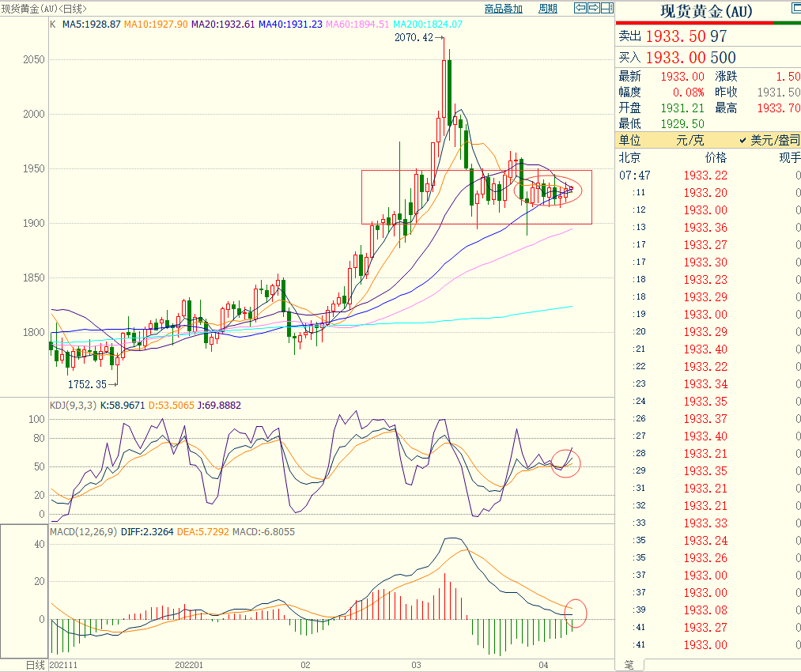Click the MA5:1928.87 indicator label
801x672 pixels.
(92, 24)
